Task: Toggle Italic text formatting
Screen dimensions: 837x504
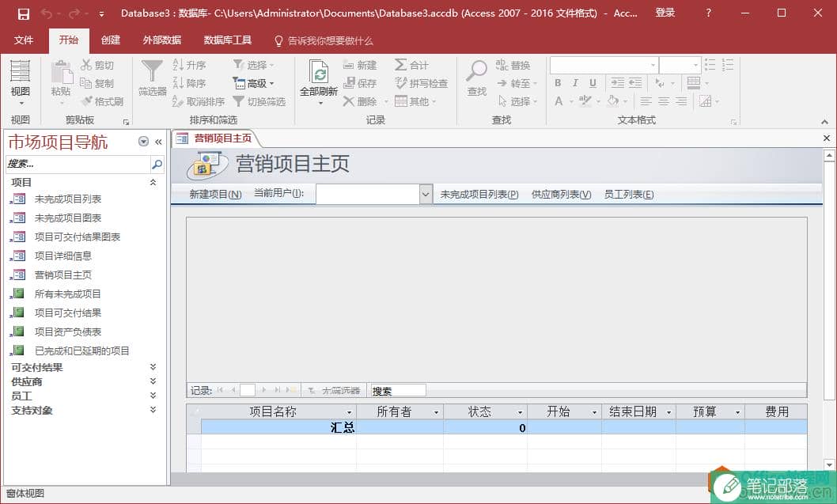Action: click(575, 83)
